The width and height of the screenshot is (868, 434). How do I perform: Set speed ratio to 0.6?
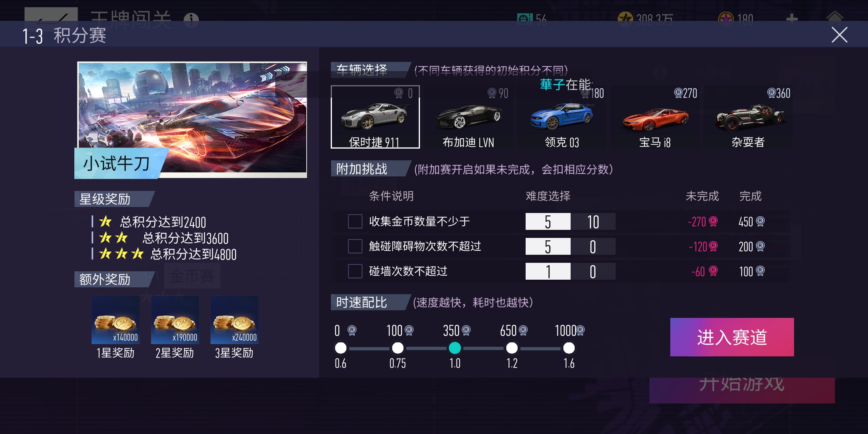coord(341,348)
